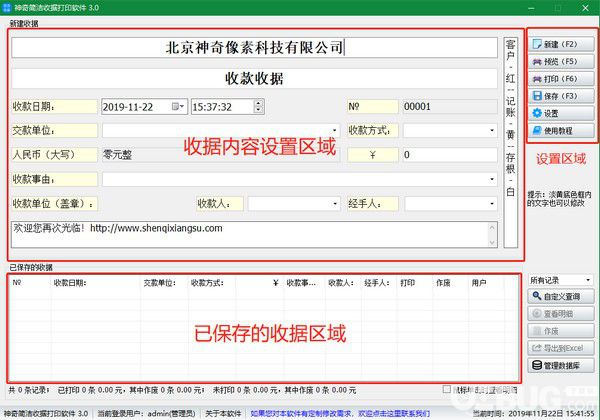Open print preview with 预览 (F5)
Viewport: 600px width, 420px height.
coord(561,62)
